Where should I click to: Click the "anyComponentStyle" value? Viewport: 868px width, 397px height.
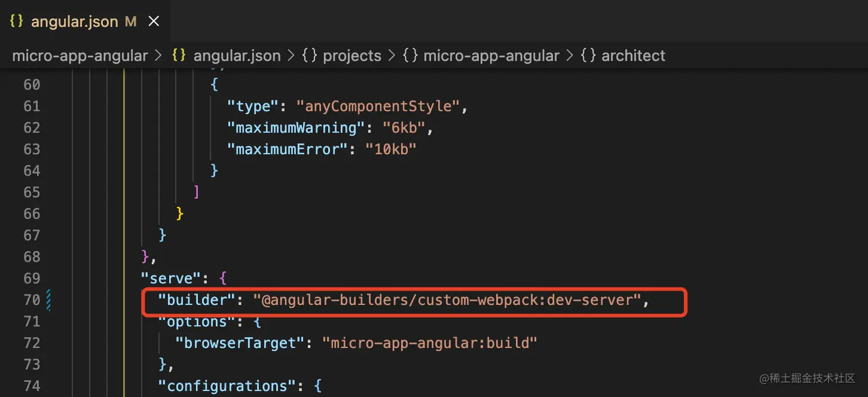tap(378, 106)
